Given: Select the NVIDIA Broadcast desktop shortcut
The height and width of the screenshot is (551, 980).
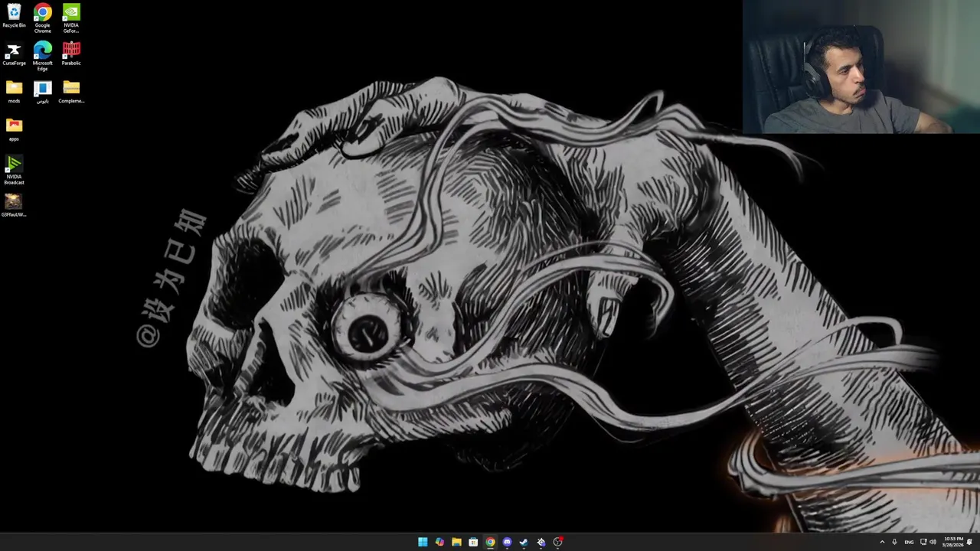Looking at the screenshot, I should 14,170.
